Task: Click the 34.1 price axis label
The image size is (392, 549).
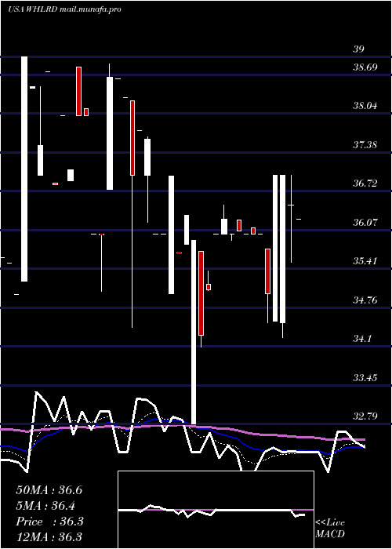Action: pos(362,339)
